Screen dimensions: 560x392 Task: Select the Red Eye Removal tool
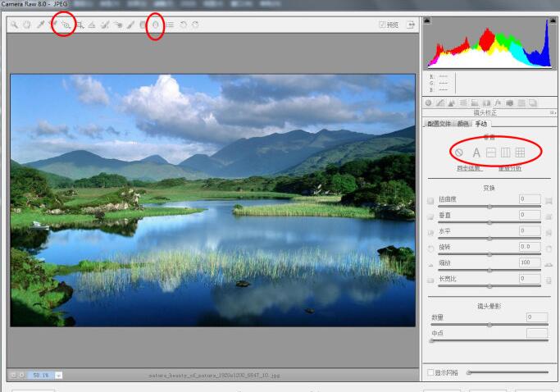118,25
